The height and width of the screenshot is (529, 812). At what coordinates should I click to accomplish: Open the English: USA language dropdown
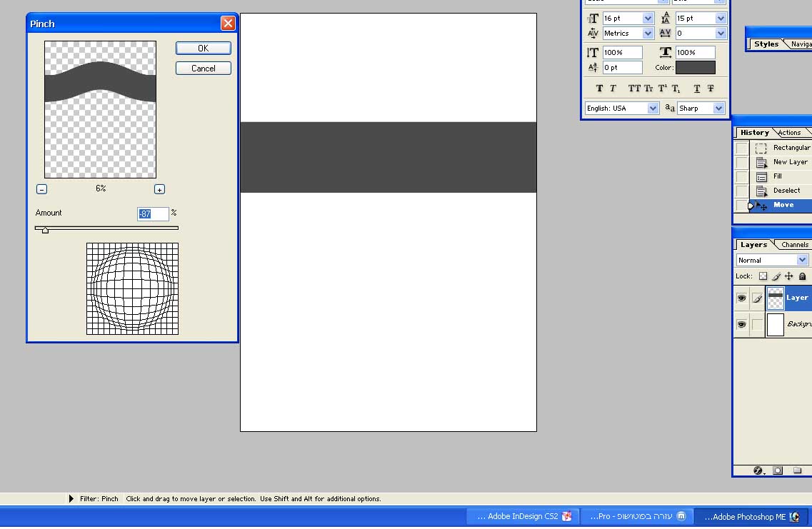tap(653, 109)
